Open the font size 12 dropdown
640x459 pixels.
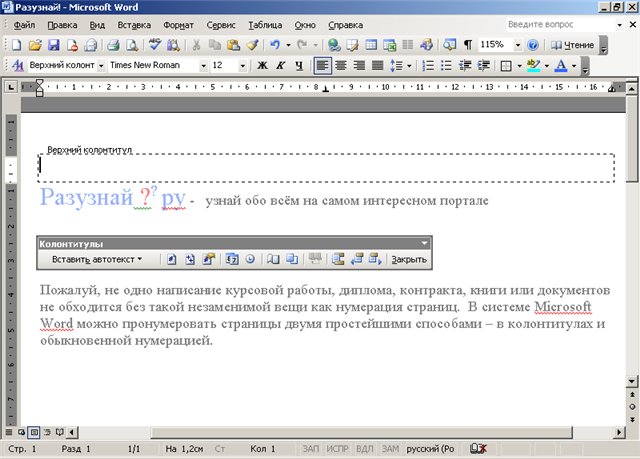click(x=243, y=66)
